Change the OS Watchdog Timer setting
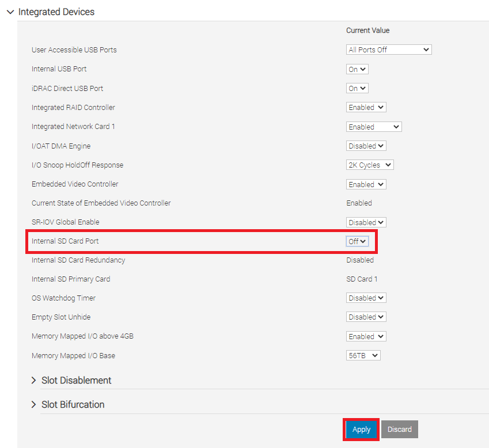489x448 pixels. [x=366, y=298]
